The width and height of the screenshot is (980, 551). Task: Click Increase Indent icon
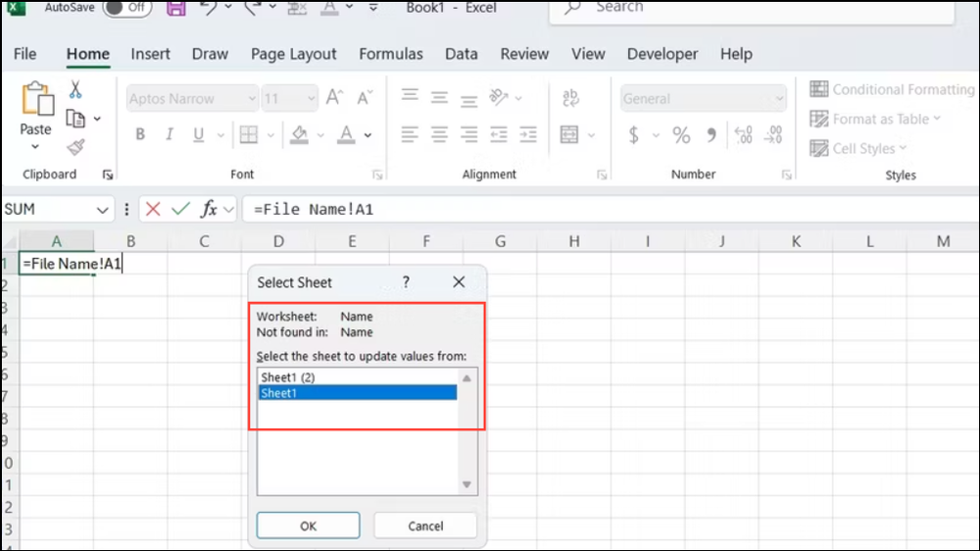pyautogui.click(x=528, y=134)
